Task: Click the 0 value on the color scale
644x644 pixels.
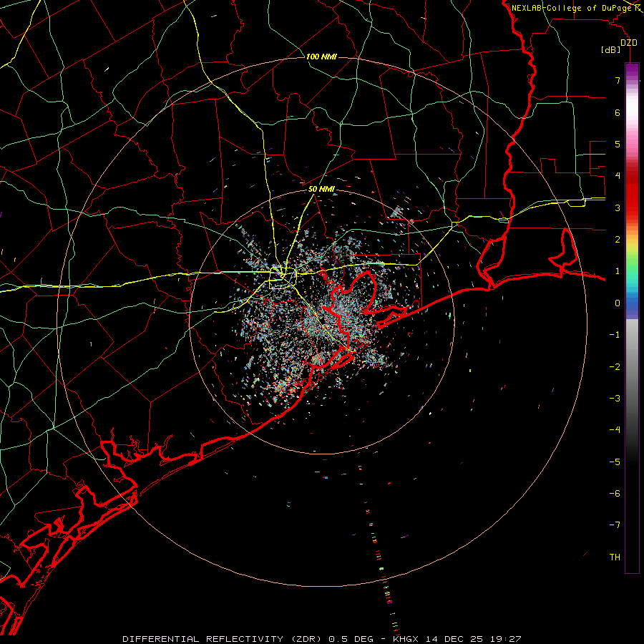Action: point(618,303)
